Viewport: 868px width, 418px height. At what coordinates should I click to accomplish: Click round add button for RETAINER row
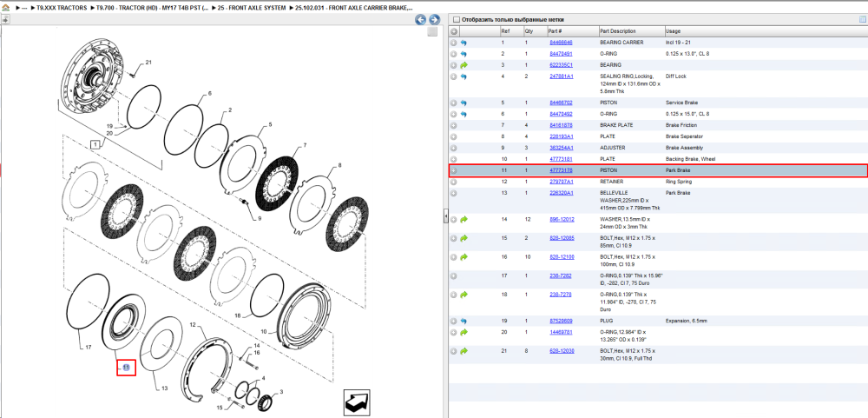(453, 182)
